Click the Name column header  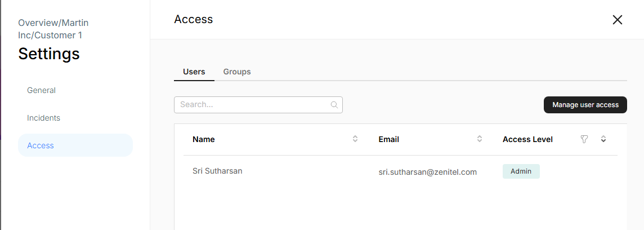[204, 139]
